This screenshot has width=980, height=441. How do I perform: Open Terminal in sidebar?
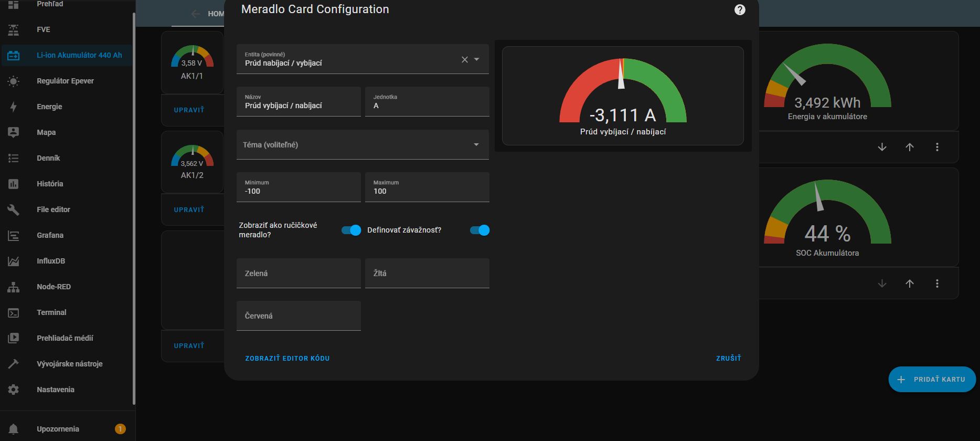pos(67,312)
